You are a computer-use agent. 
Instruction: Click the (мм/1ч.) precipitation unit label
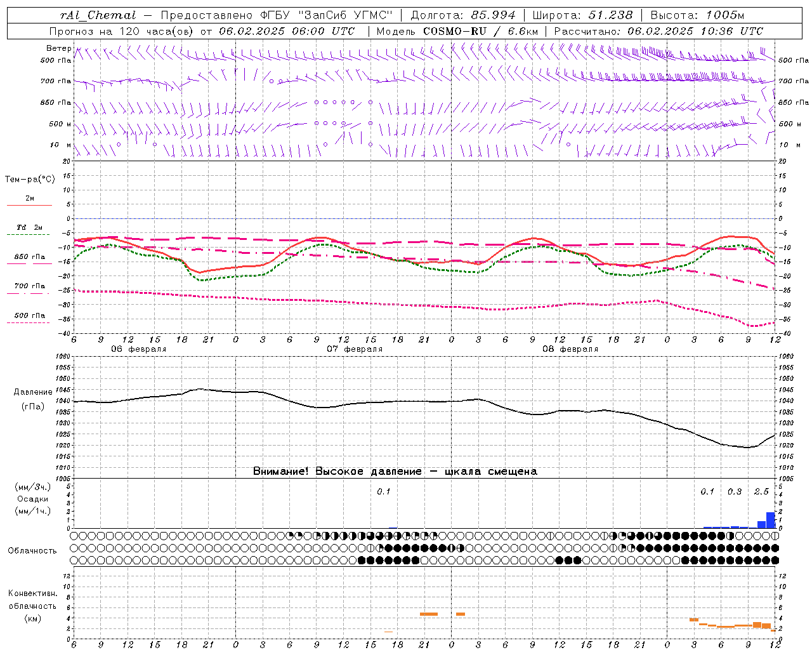(x=32, y=510)
